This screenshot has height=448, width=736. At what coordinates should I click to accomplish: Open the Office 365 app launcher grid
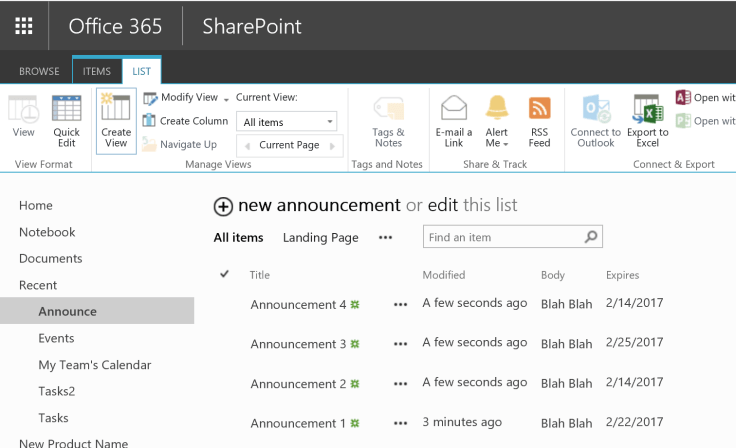click(x=24, y=26)
